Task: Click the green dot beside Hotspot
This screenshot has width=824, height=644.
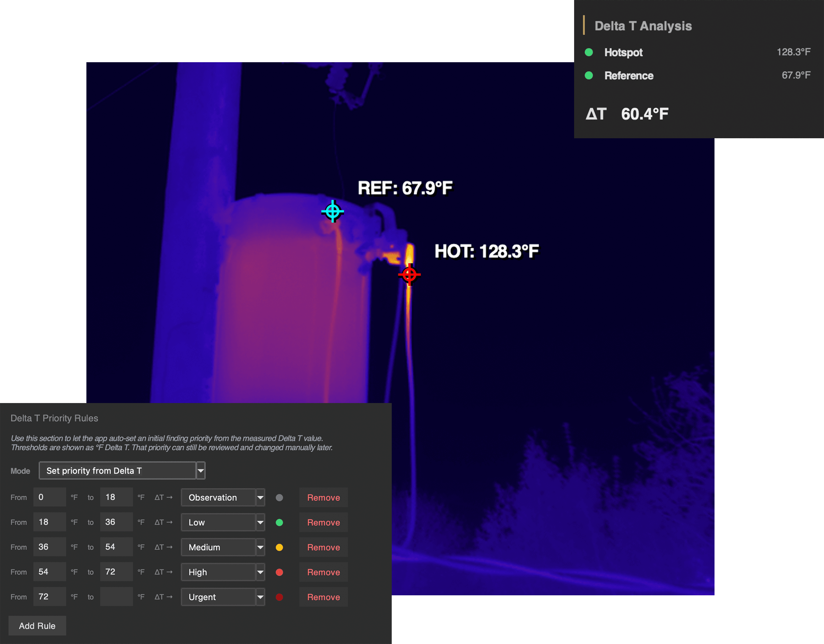Action: pyautogui.click(x=589, y=52)
